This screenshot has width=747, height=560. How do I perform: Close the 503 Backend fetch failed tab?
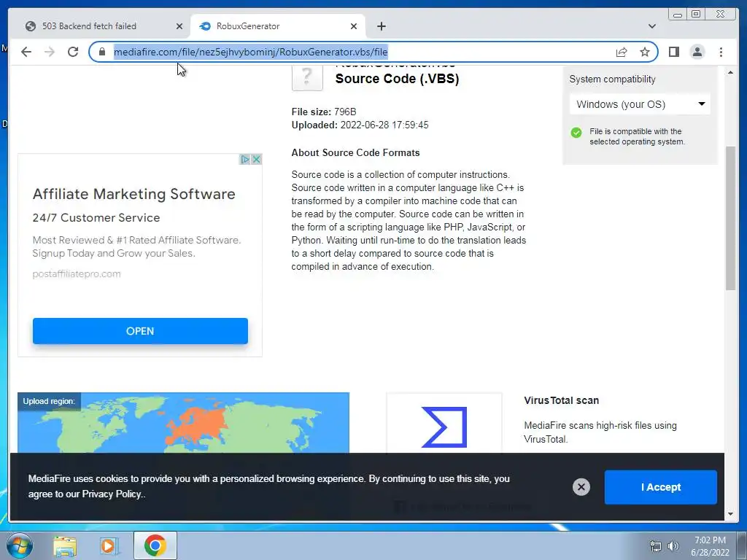[179, 26]
